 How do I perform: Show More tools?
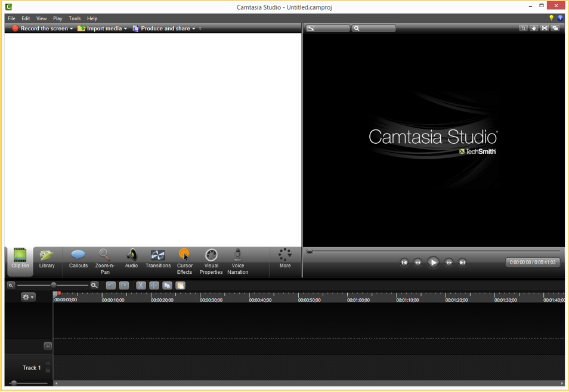point(285,258)
